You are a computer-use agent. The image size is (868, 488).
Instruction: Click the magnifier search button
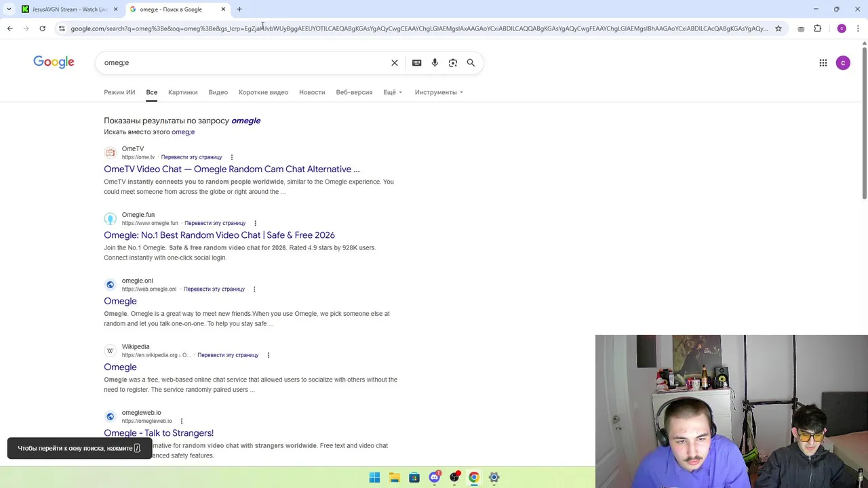pyautogui.click(x=471, y=63)
